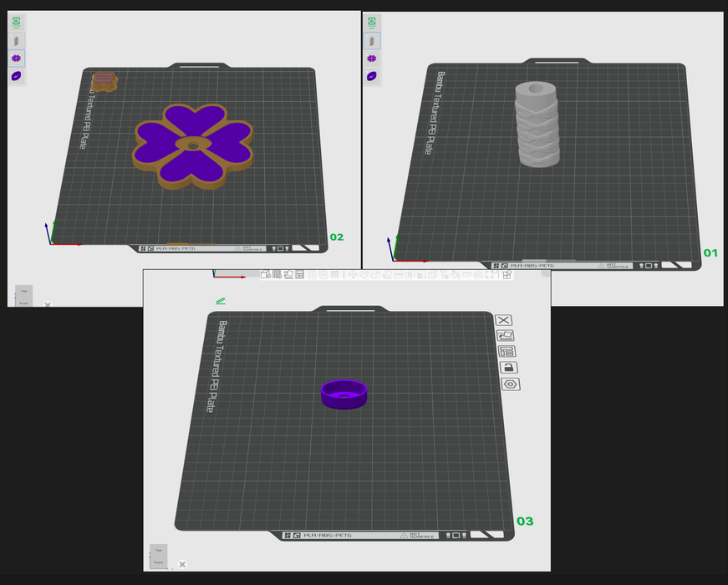The width and height of the screenshot is (728, 585).
Task: Select purple clover thumbnail in plate 02 window
Action: point(17,58)
